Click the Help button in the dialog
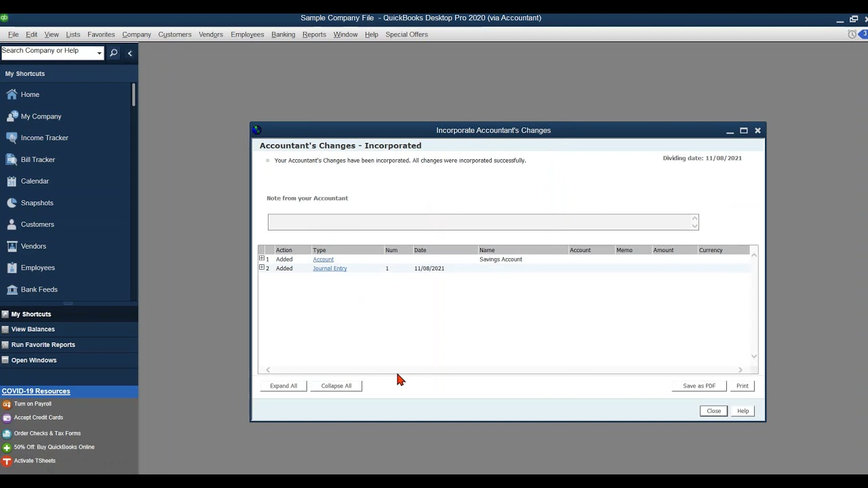 743,411
